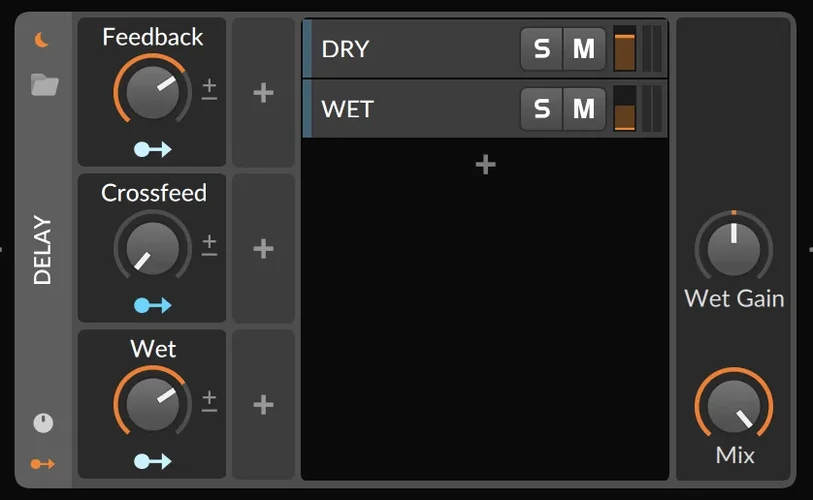The width and height of the screenshot is (813, 500).
Task: Select the DRY chain row
Action: pos(410,49)
